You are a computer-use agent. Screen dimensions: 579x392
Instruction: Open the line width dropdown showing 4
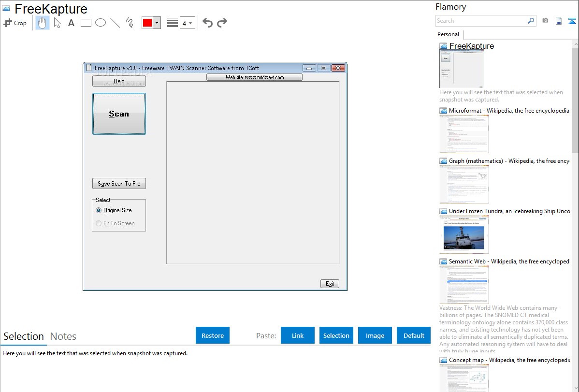(x=188, y=23)
